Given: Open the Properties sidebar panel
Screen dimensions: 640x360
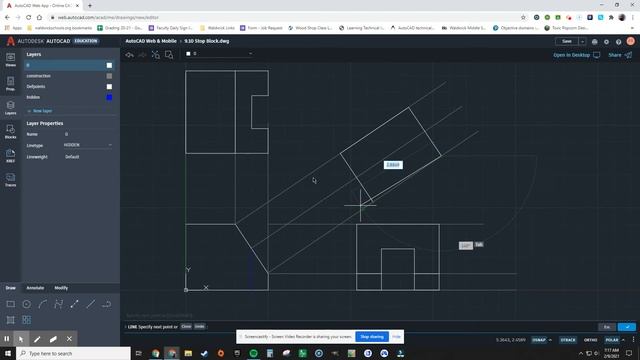Looking at the screenshot, I should (11, 84).
